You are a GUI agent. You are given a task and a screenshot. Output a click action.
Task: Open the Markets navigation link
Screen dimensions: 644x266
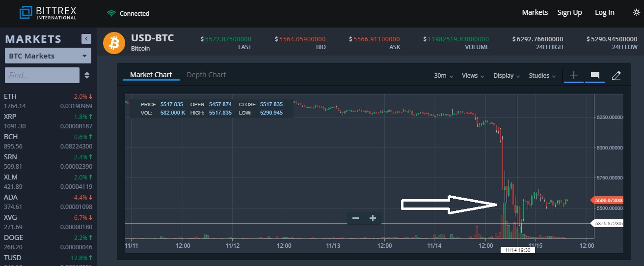point(535,12)
